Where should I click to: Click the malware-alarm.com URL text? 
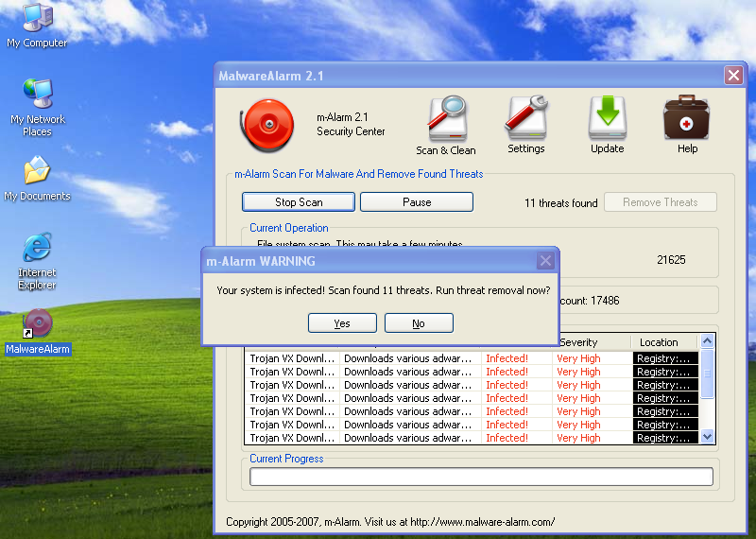point(482,522)
